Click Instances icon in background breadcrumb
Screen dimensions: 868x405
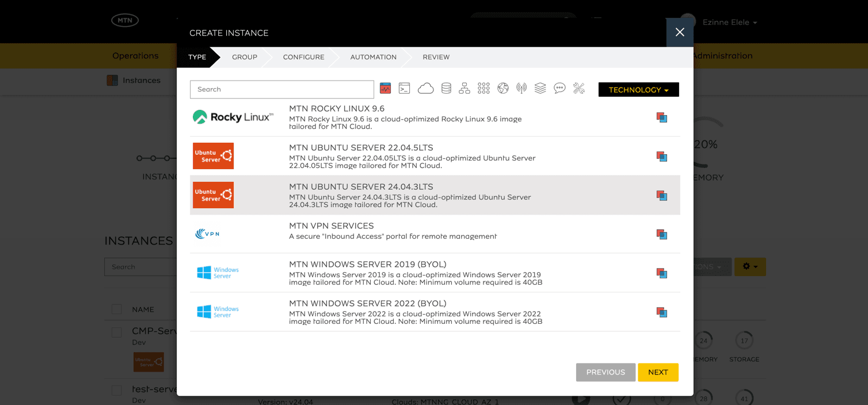pyautogui.click(x=112, y=81)
